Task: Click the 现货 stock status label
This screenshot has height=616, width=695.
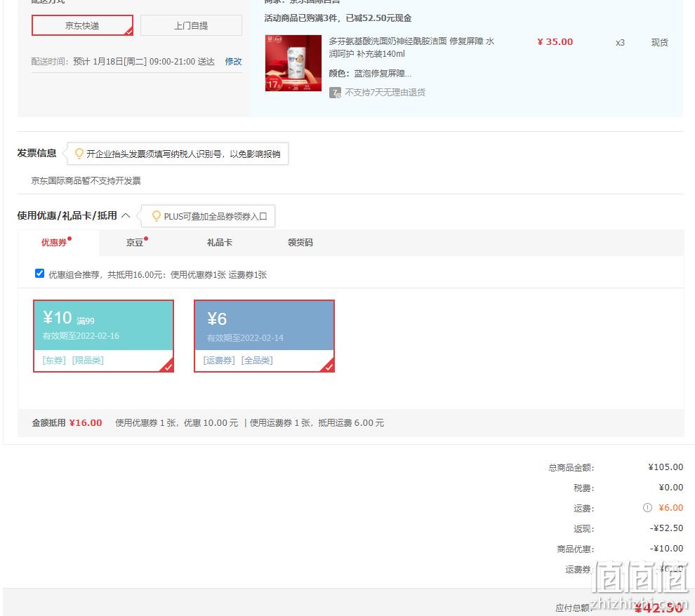Action: [x=659, y=43]
